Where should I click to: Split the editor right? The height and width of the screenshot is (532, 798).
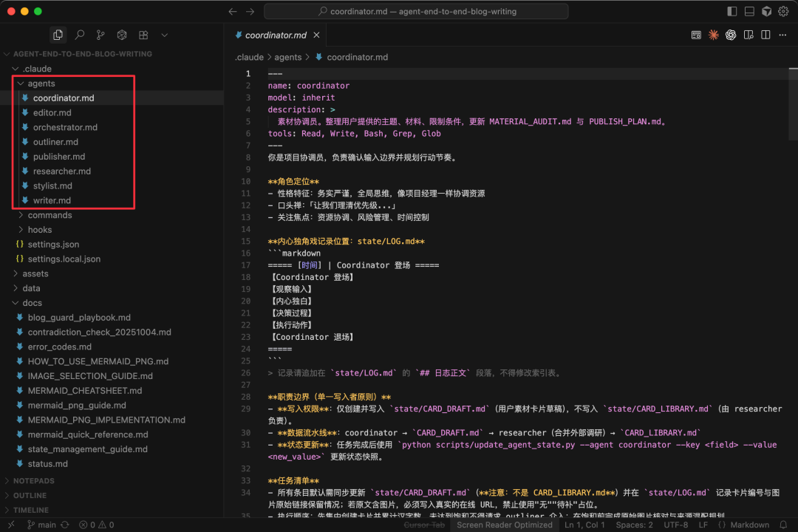765,35
